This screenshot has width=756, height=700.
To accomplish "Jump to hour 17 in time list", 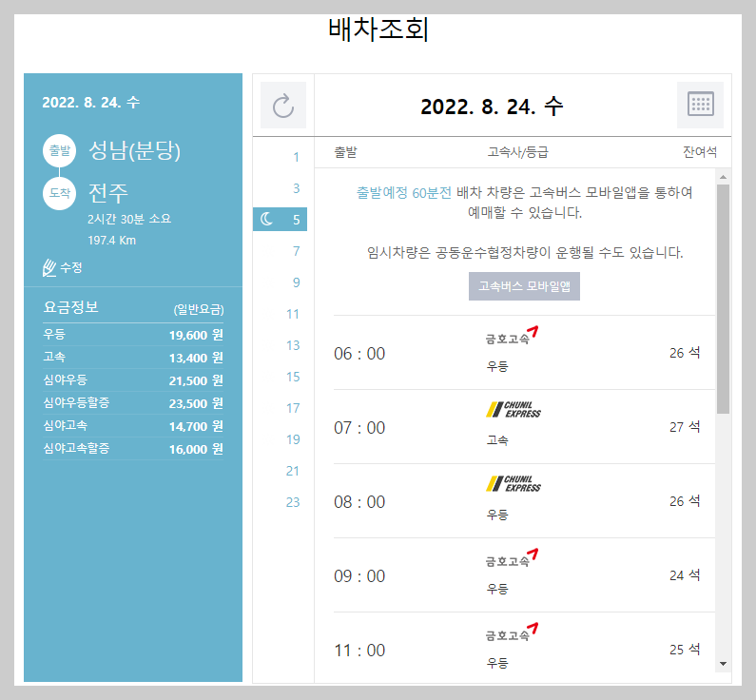I will tap(293, 408).
